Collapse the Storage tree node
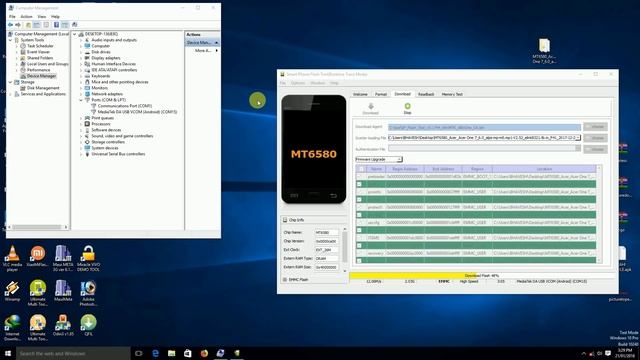 click(10, 82)
